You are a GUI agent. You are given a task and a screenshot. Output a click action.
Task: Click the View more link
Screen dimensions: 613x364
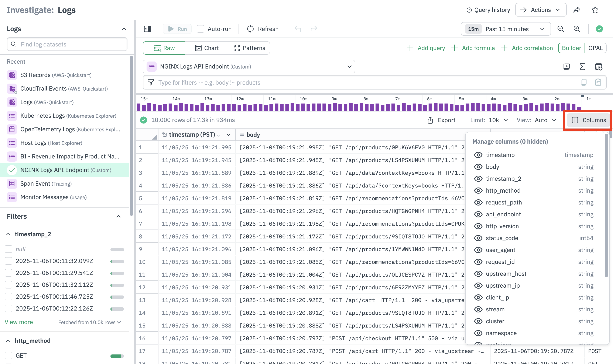point(19,322)
